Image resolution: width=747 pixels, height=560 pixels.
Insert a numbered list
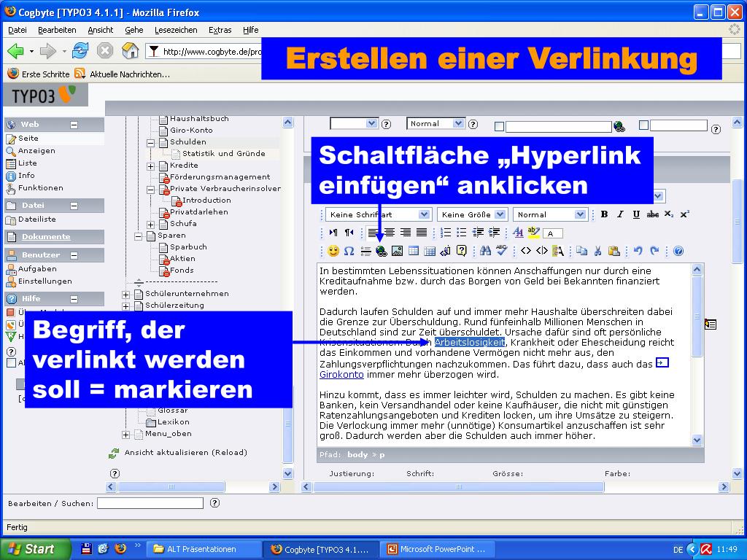(x=446, y=233)
